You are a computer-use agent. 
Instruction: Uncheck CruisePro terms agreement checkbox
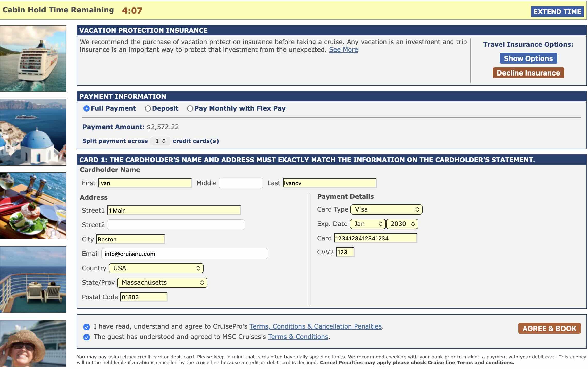[x=87, y=327]
